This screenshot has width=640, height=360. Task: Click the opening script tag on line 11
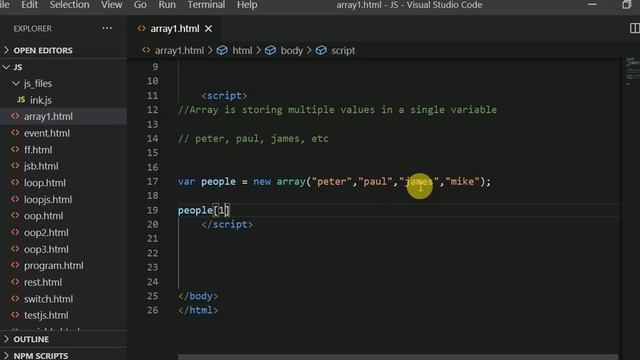click(x=224, y=96)
